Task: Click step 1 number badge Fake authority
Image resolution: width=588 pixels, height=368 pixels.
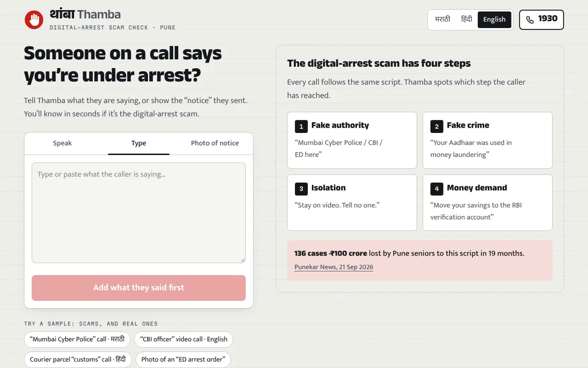Action: tap(301, 126)
